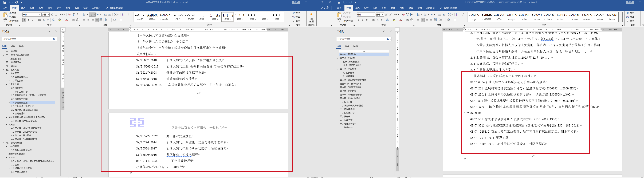644x178 pixels.
Task: Open the 宋体 font name dropdown
Action: coord(40,14)
